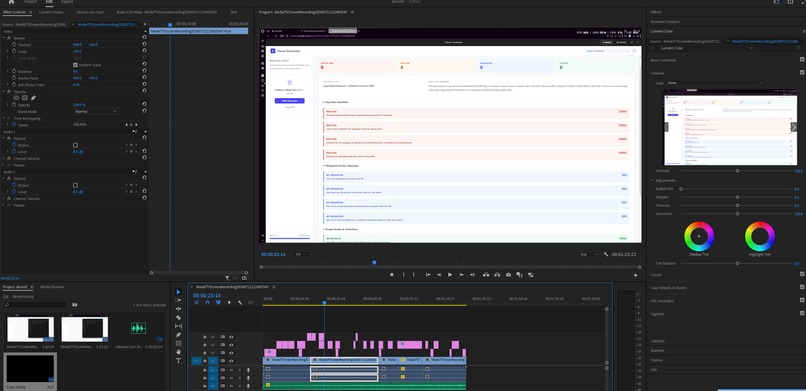Screen dimensions: 806x391
Task: Select the Rectangle tool
Action: pos(178,343)
